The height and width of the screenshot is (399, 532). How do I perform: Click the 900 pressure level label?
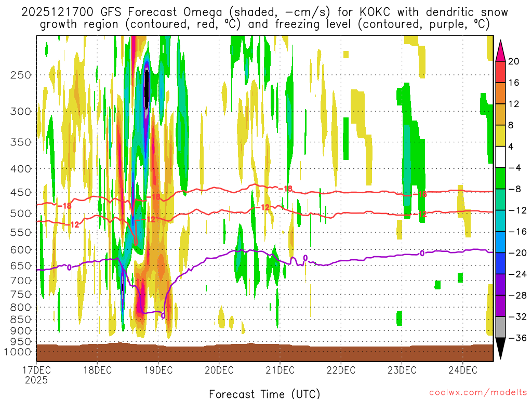point(21,331)
